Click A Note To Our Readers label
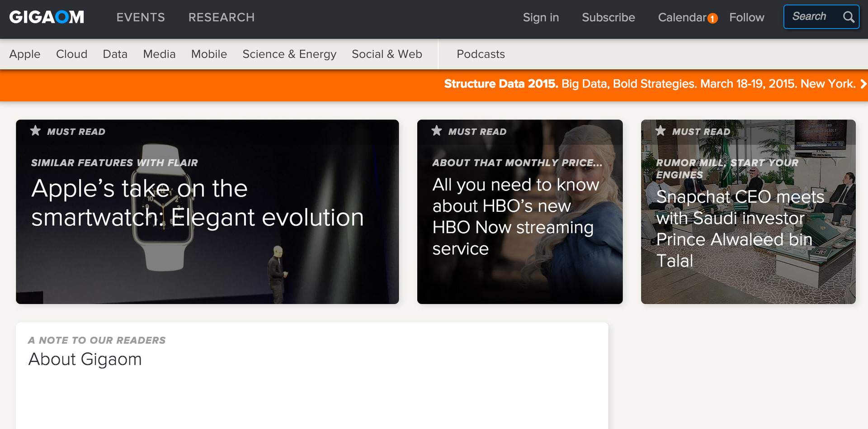The width and height of the screenshot is (868, 429). coord(97,340)
